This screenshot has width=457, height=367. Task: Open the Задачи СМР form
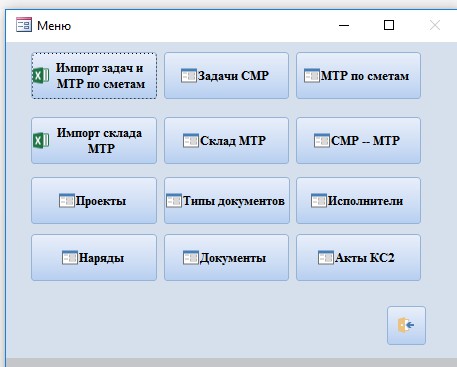tap(226, 76)
